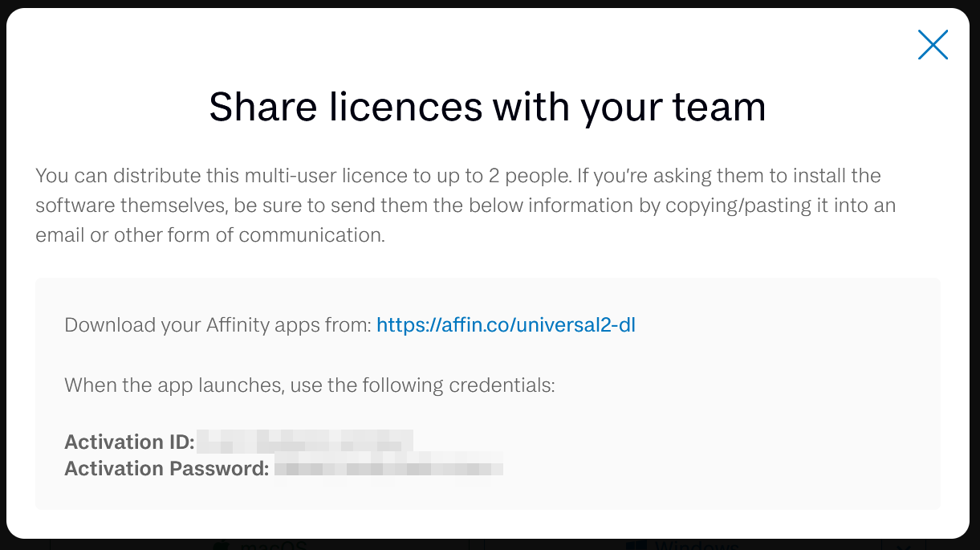Screen dimensions: 980x550
Task: Click the Activation ID label
Action: (x=129, y=442)
